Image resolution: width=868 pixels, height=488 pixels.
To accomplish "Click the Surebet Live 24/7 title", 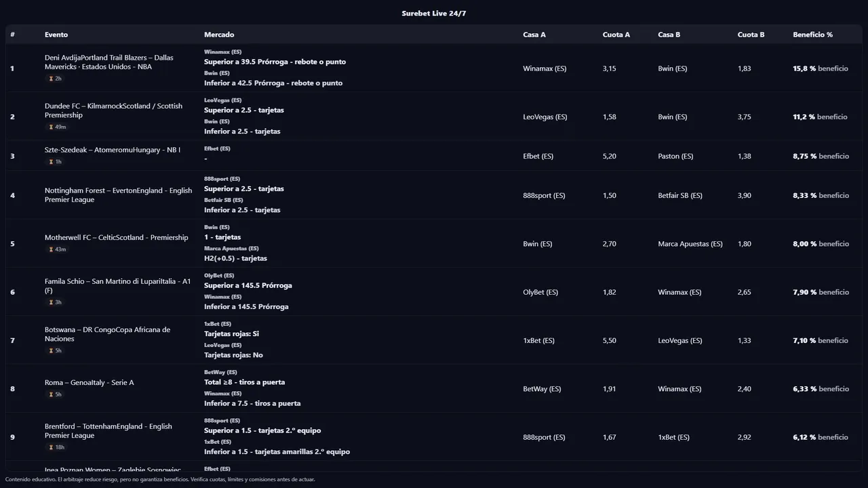I will (x=433, y=14).
